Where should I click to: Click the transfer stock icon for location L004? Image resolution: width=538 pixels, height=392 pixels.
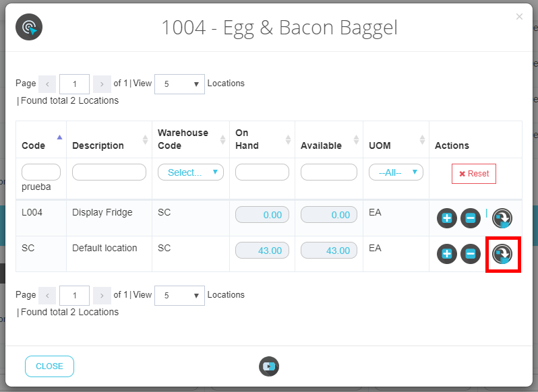pyautogui.click(x=502, y=218)
